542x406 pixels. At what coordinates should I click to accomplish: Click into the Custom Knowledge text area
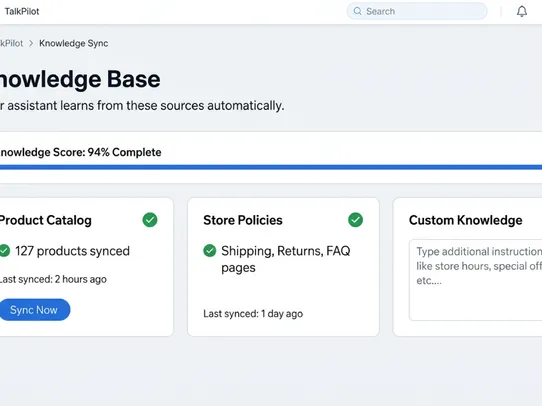tap(475, 280)
